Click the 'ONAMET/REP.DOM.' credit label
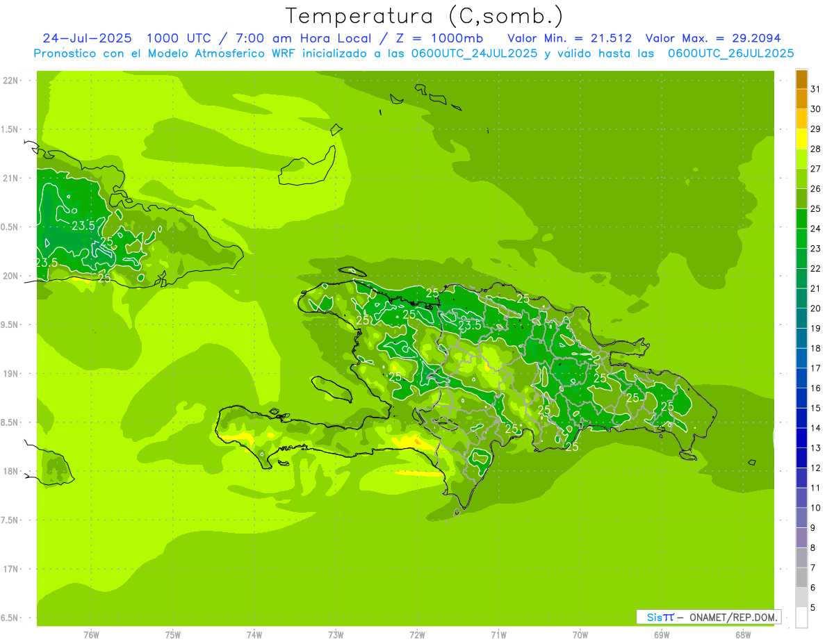 735,617
